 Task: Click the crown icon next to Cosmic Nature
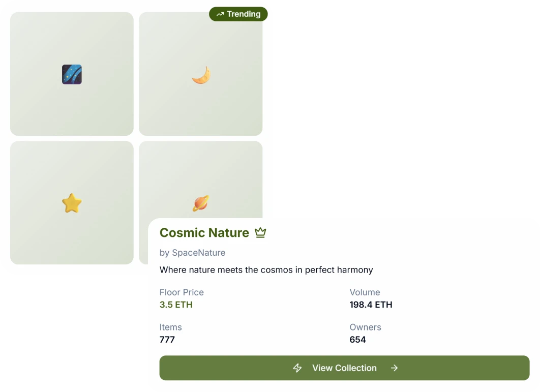tap(260, 232)
